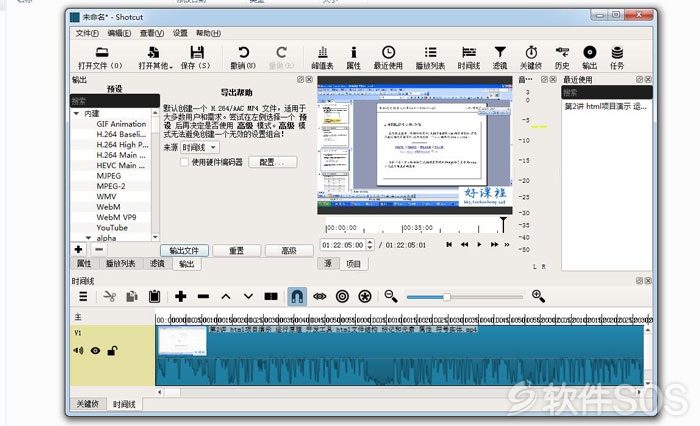This screenshot has height=426, width=700.
Task: Select the YouTube preset
Action: click(x=112, y=228)
